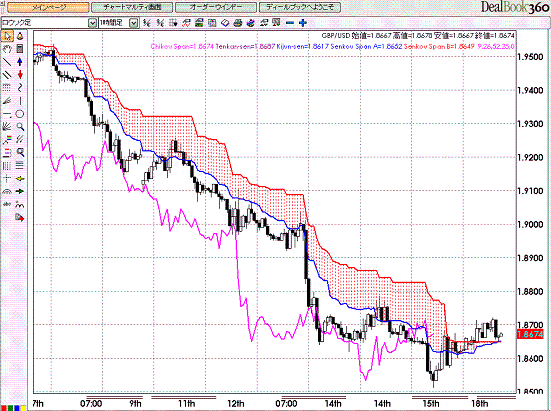Click the color palette toolbar icon
551x411 pixels.
[x=251, y=23]
